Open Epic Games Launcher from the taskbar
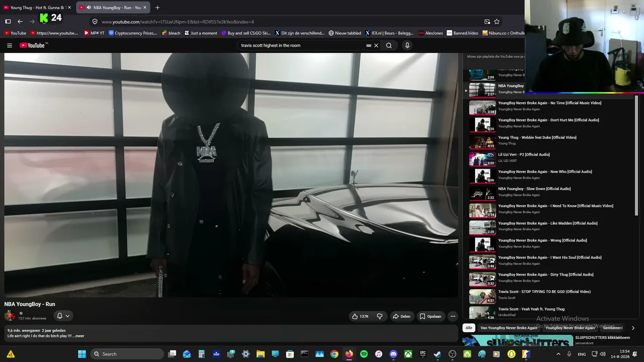The width and height of the screenshot is (644, 362). point(423,354)
